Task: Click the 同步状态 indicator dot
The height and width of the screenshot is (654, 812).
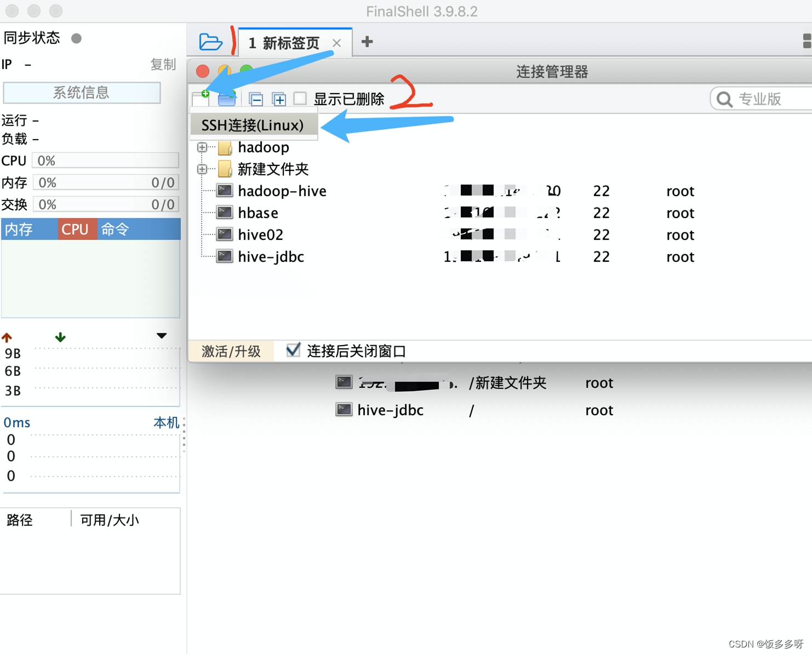Action: tap(77, 38)
